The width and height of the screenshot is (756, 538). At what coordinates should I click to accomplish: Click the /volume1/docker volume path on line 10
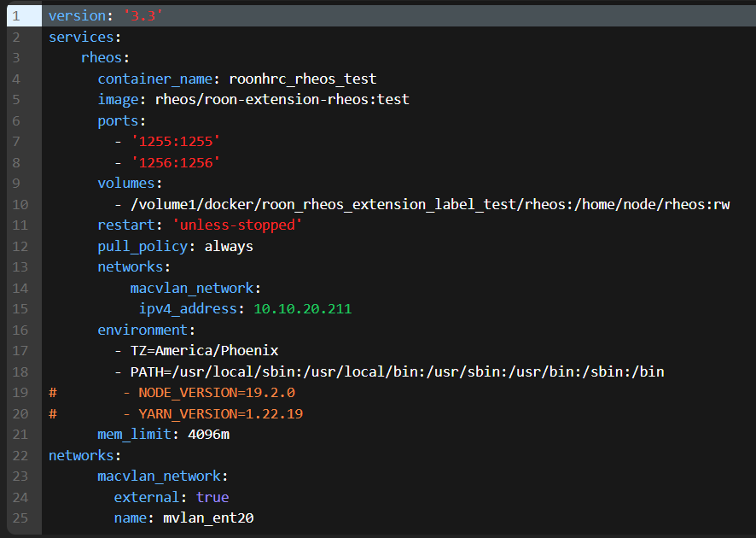point(430,205)
